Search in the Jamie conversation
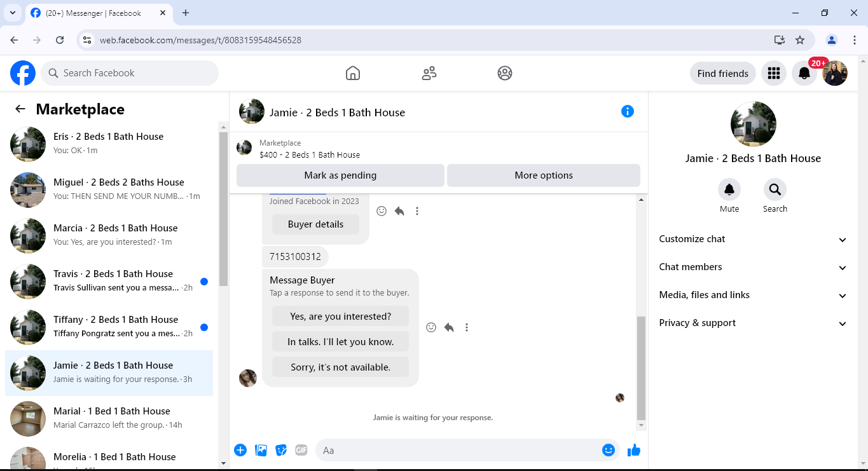The width and height of the screenshot is (868, 471). tap(775, 189)
